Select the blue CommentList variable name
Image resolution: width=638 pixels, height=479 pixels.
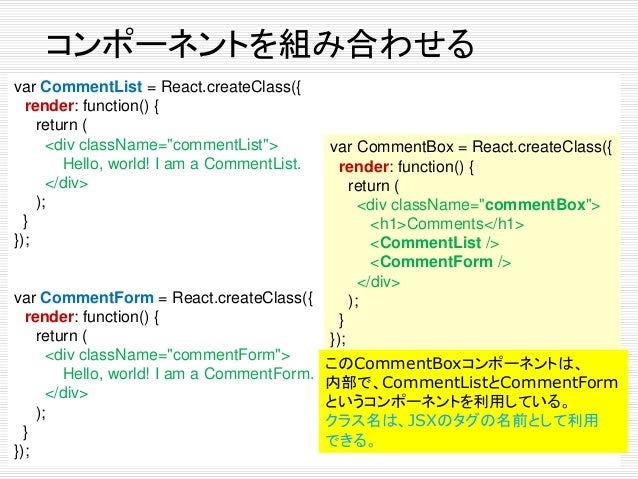pos(91,87)
